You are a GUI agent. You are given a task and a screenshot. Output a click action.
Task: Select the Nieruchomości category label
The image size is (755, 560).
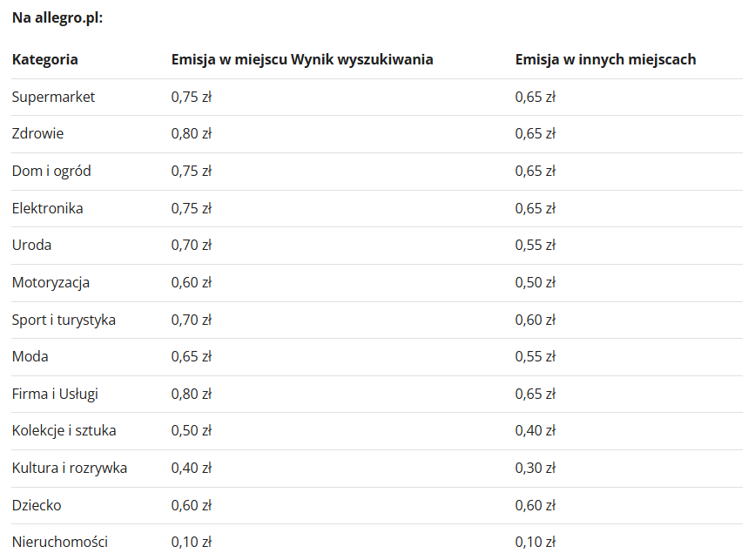point(60,542)
